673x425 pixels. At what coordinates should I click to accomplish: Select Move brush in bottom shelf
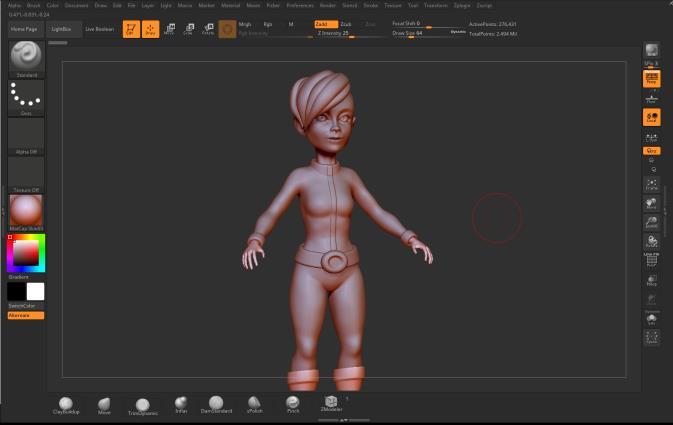[104, 406]
